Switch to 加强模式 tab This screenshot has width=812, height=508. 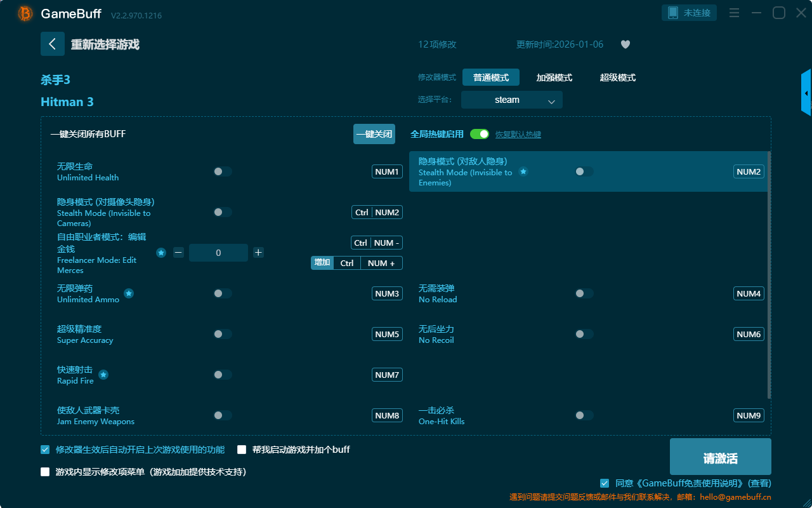tap(554, 77)
